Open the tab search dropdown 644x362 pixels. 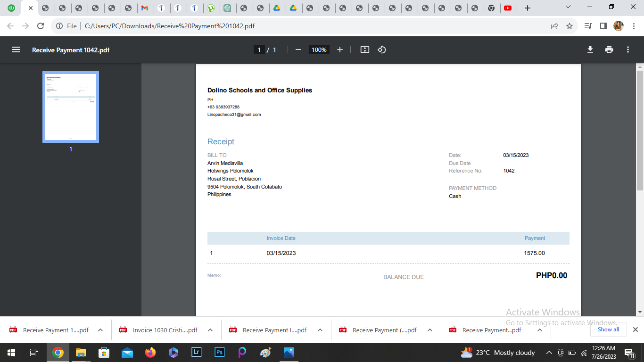(x=568, y=7)
